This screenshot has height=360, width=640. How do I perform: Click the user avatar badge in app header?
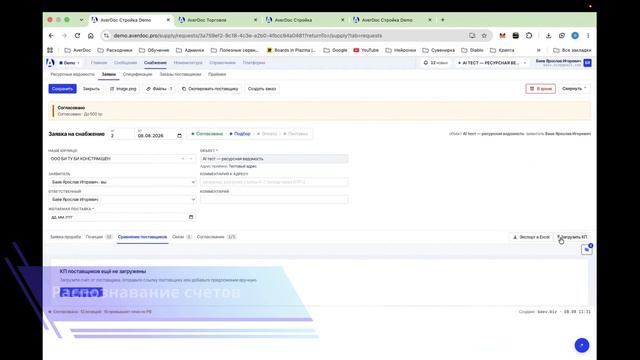(587, 63)
